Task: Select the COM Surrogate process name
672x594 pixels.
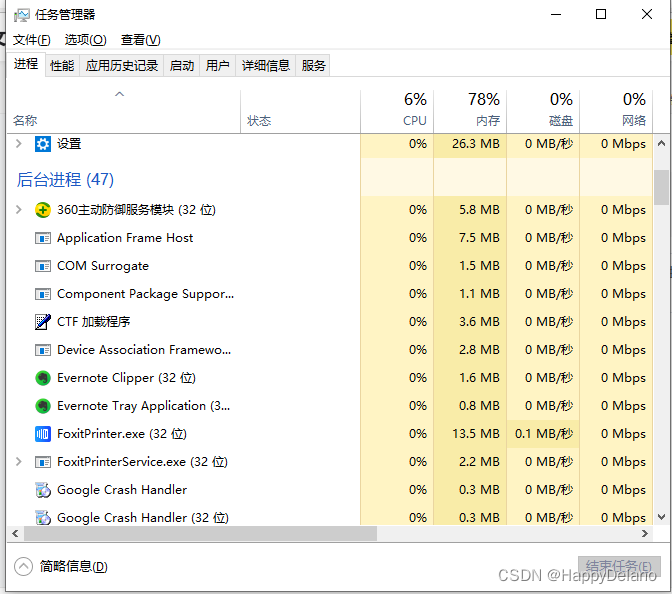Action: pyautogui.click(x=103, y=266)
